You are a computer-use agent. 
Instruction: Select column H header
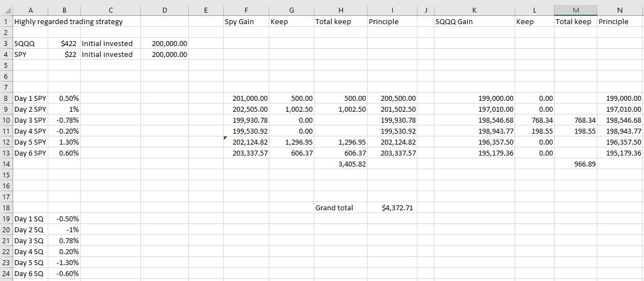341,10
